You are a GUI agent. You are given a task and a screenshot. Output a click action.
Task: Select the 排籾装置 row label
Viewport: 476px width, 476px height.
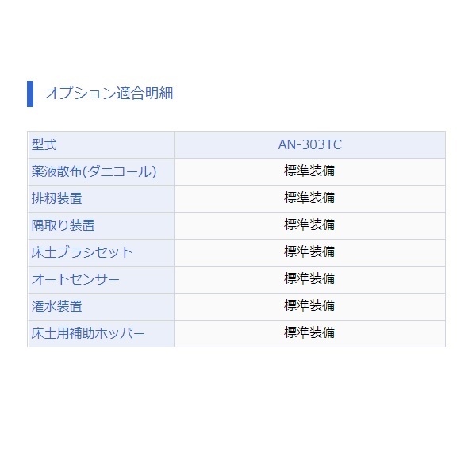[57, 198]
